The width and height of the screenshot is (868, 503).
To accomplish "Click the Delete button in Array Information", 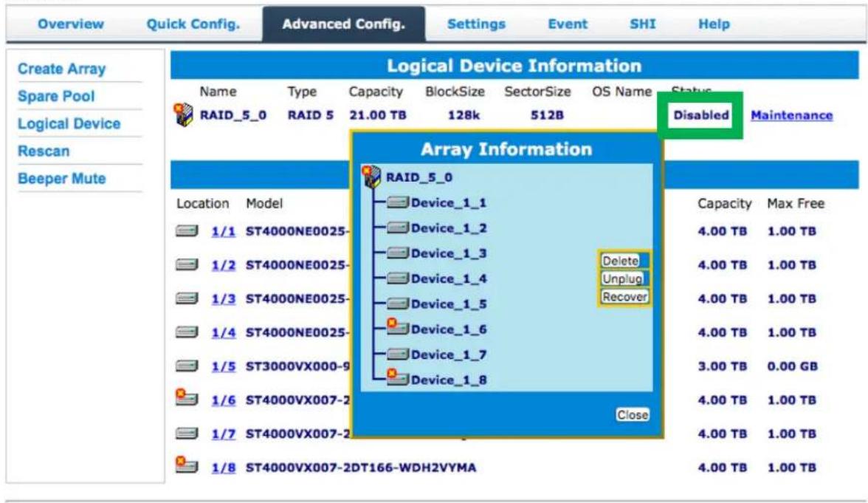I will [x=621, y=260].
